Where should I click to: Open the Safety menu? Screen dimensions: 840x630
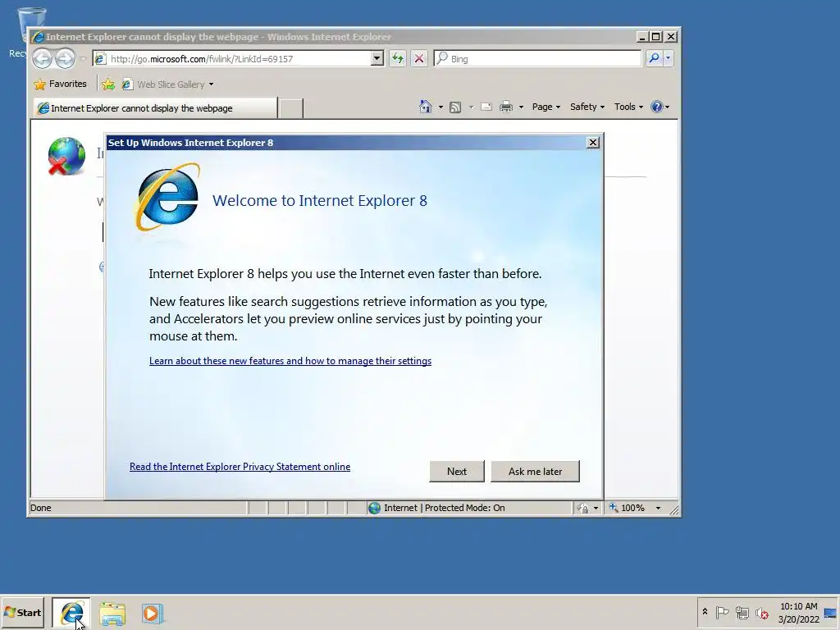coord(587,107)
